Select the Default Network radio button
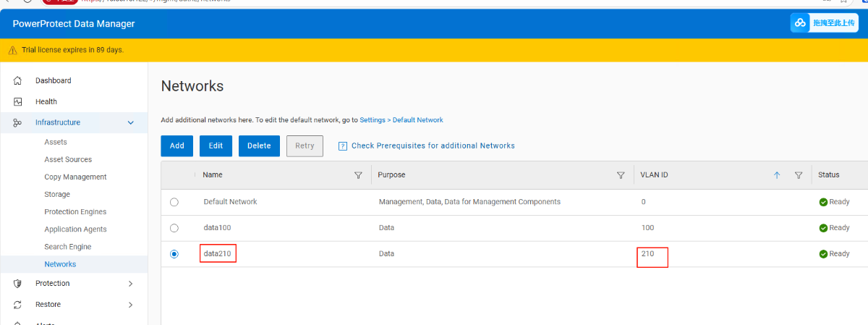This screenshot has width=868, height=325. click(x=174, y=202)
